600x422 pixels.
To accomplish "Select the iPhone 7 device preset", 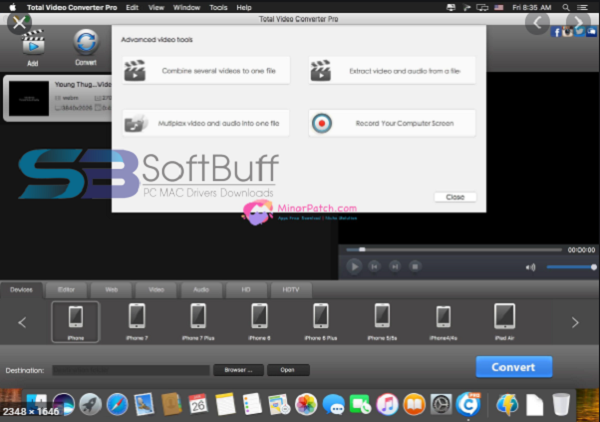I will coord(137,322).
